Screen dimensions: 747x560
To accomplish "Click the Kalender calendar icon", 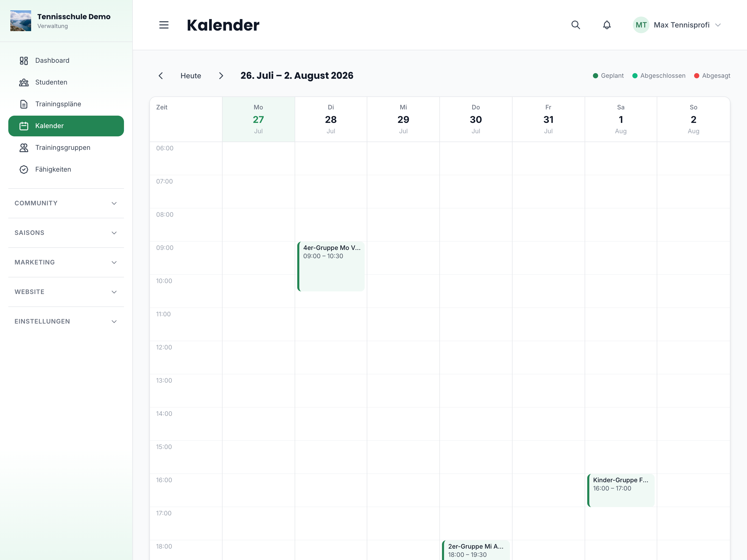I will click(24, 126).
